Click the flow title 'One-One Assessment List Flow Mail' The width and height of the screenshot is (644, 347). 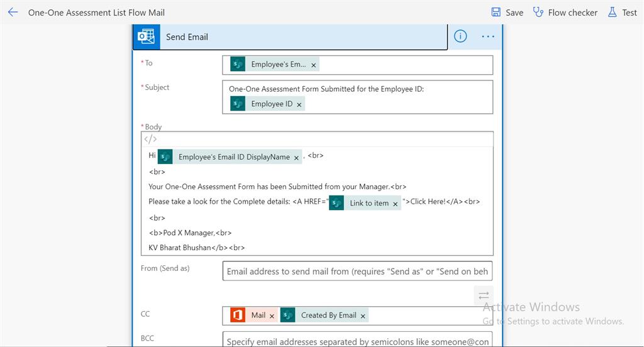click(x=96, y=13)
